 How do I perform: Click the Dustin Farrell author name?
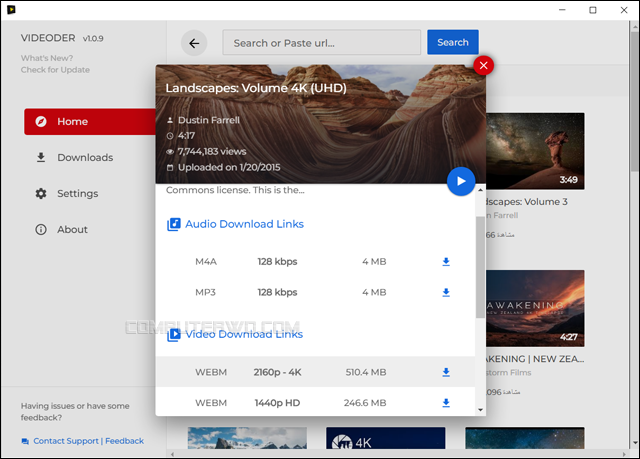(209, 120)
